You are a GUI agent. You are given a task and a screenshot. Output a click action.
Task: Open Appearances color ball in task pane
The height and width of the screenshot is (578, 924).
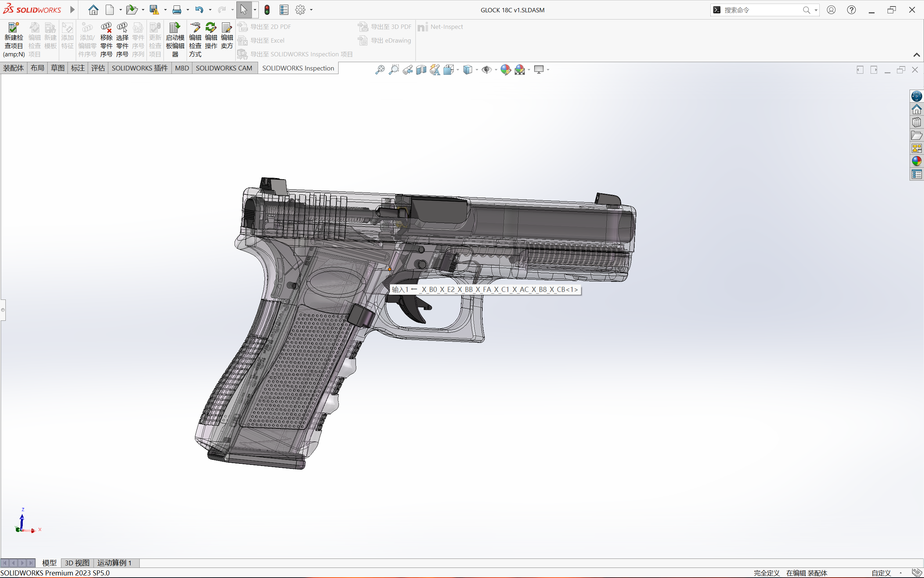tap(916, 161)
